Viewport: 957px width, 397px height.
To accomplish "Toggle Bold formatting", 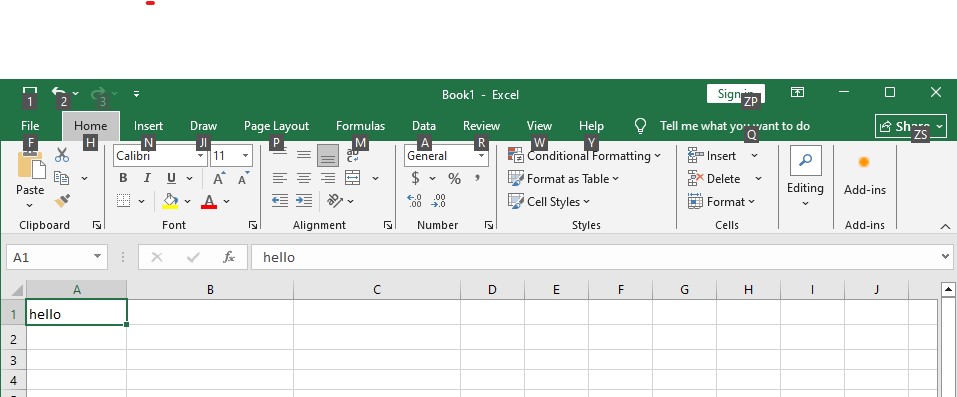I will [123, 178].
